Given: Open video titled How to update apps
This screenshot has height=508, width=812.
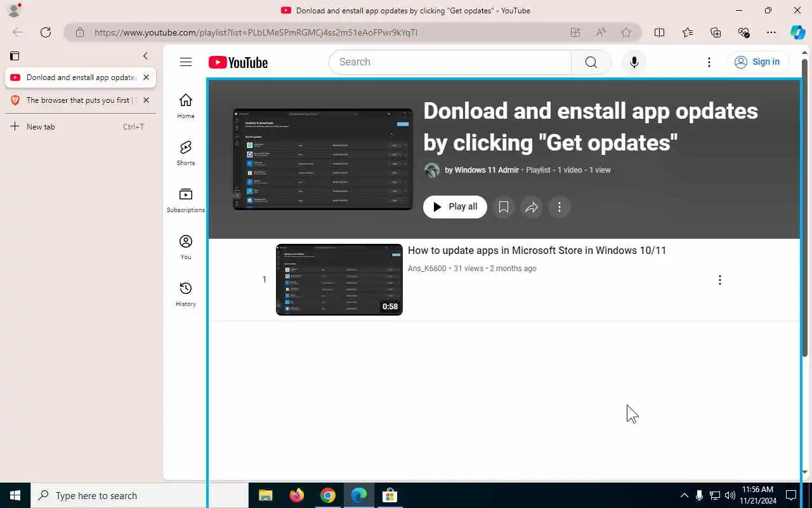Looking at the screenshot, I should point(537,251).
